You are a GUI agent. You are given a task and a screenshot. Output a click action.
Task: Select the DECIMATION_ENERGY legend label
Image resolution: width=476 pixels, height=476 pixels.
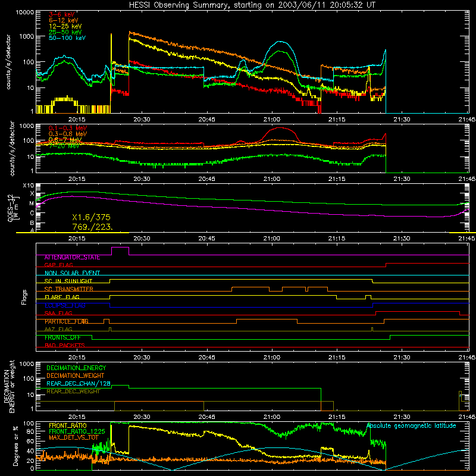tap(76, 368)
